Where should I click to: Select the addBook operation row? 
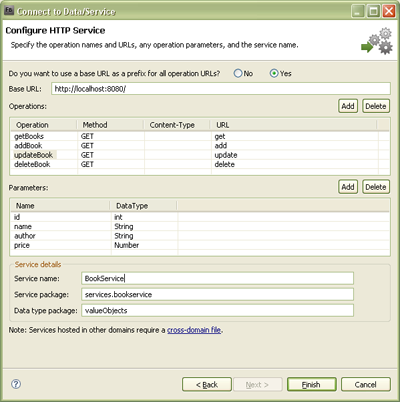pyautogui.click(x=200, y=145)
